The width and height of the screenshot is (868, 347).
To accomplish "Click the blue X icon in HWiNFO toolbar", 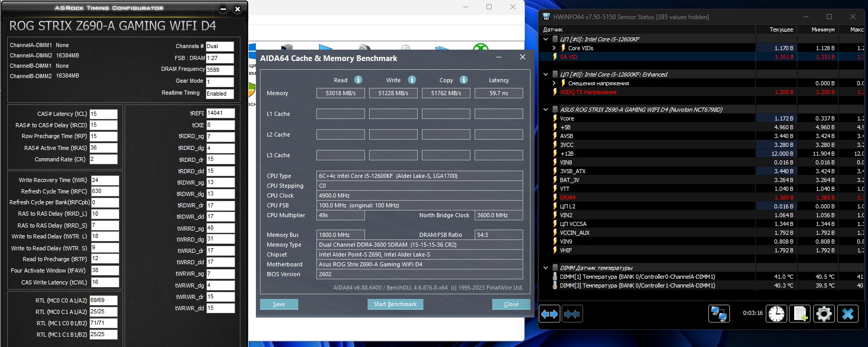I will point(848,313).
